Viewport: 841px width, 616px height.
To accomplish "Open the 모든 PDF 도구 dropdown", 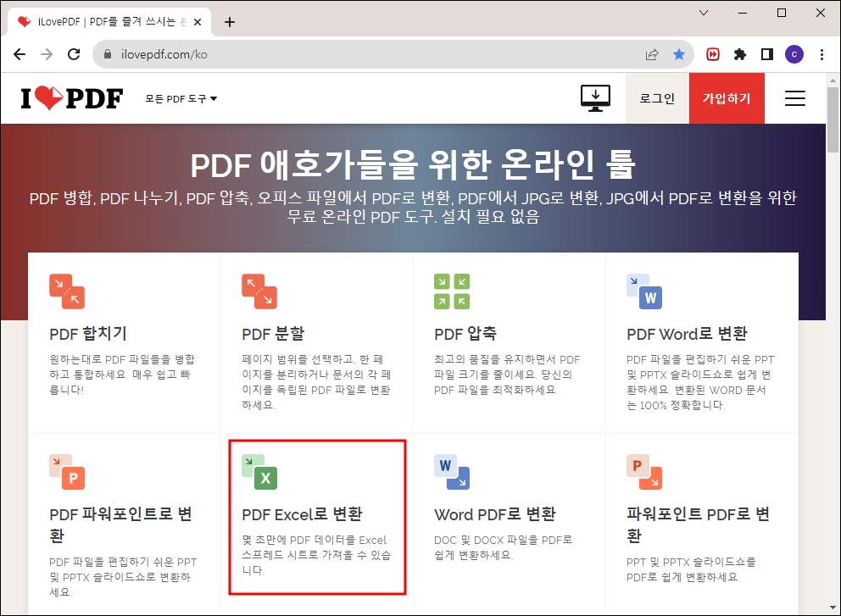I will click(x=181, y=98).
